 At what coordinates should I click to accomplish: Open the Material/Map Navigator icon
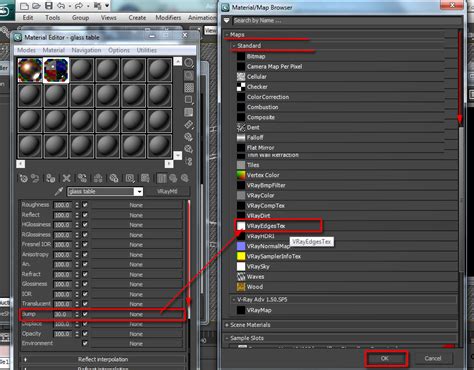(189, 161)
